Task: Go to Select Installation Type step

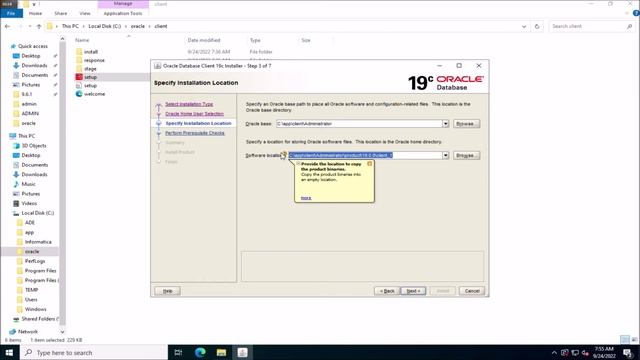Action: tap(189, 104)
